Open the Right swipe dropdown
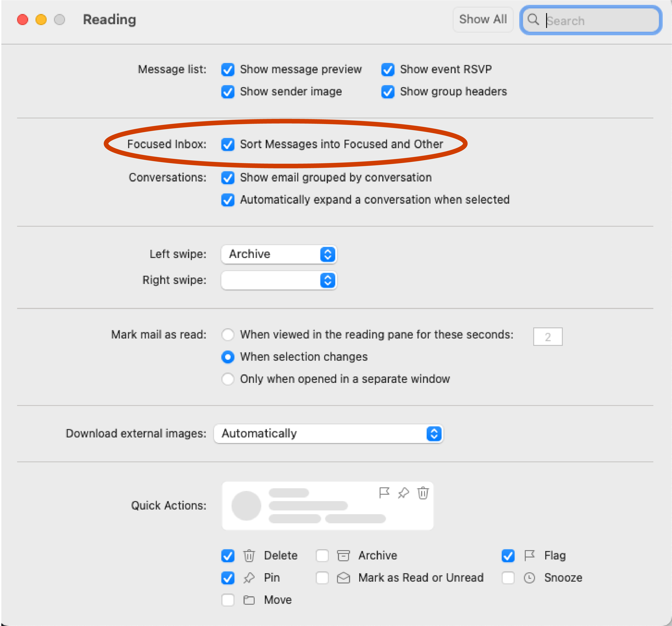The image size is (672, 626). coord(279,280)
